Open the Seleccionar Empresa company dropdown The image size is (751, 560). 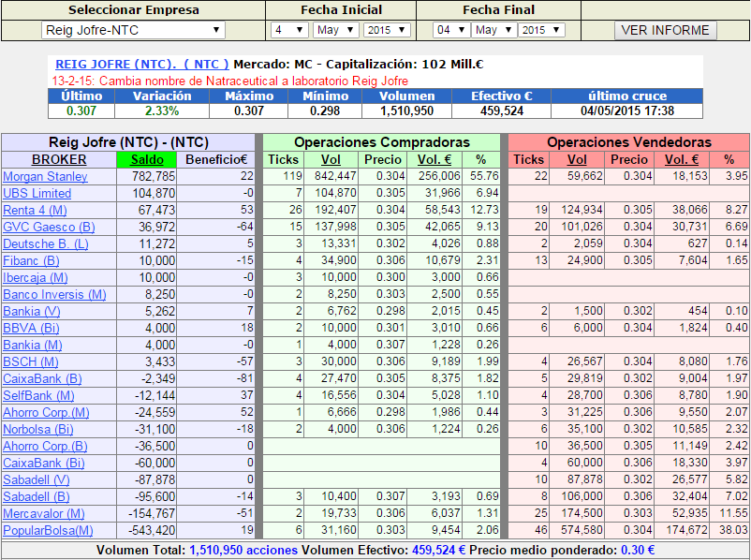click(x=133, y=30)
